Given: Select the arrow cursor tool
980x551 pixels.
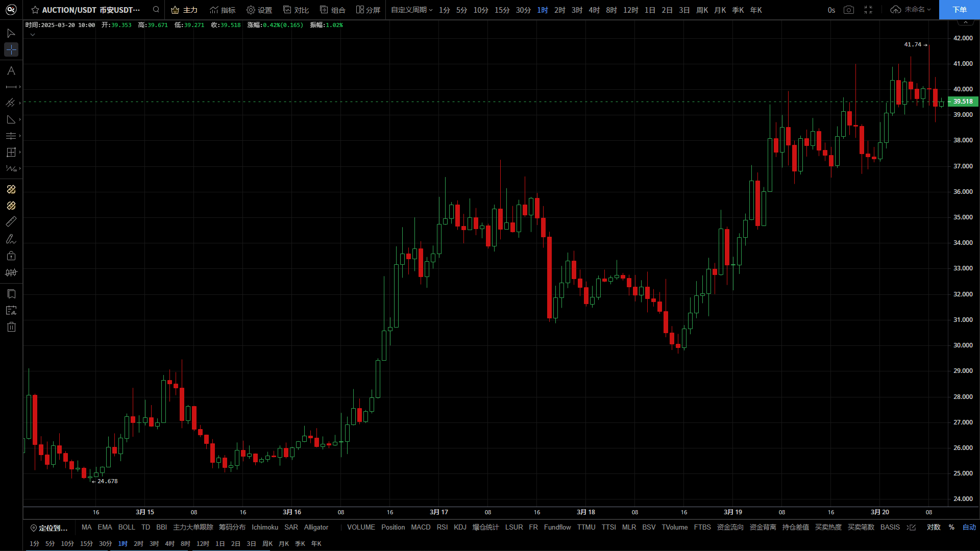Looking at the screenshot, I should 11,33.
